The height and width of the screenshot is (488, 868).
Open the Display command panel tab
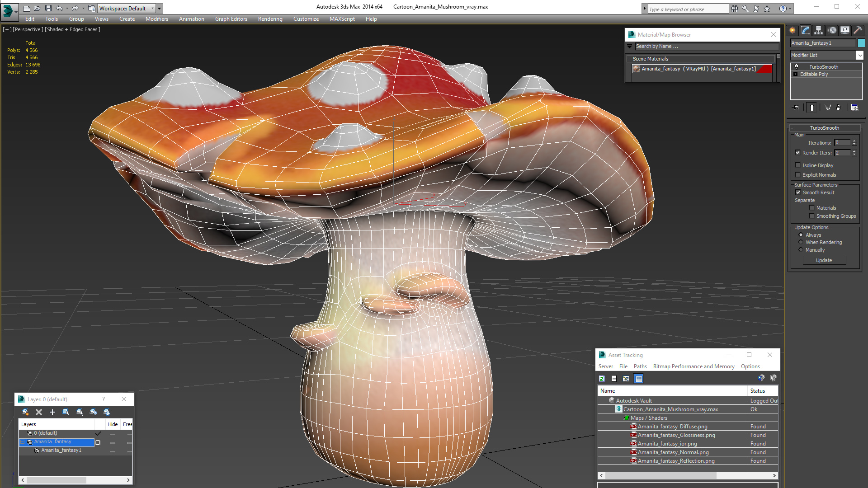point(844,30)
